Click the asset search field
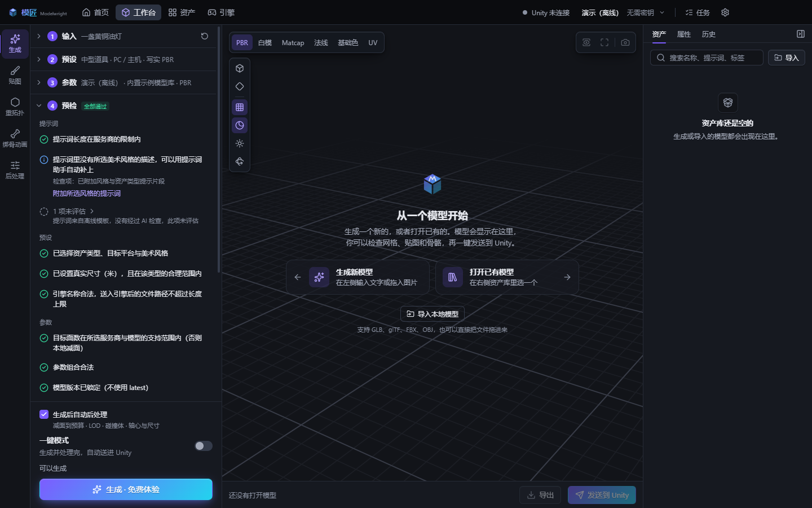 tap(707, 58)
